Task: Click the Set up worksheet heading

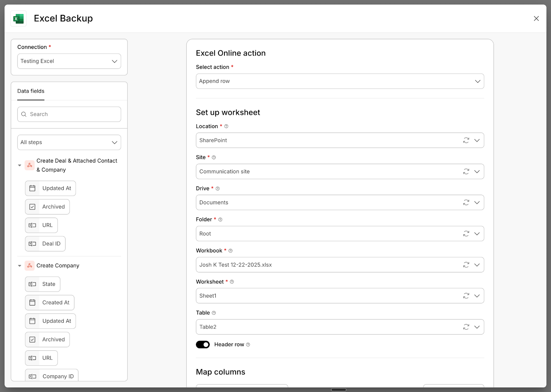Action: (x=228, y=113)
